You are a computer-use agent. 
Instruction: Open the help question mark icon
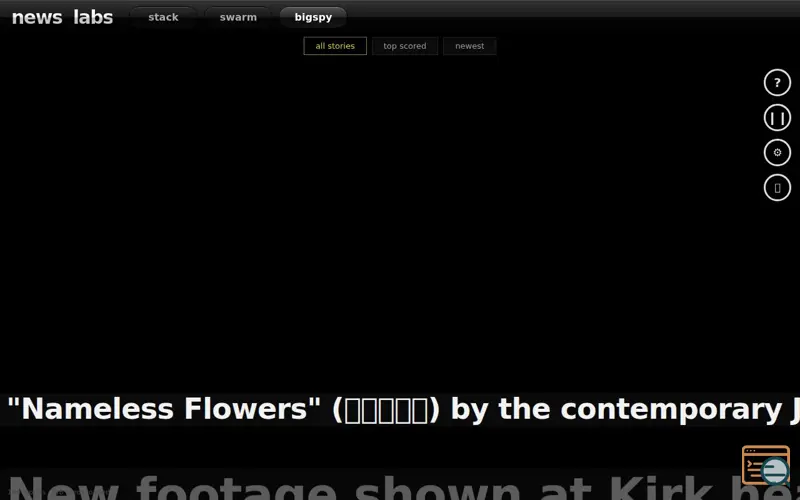pyautogui.click(x=777, y=83)
